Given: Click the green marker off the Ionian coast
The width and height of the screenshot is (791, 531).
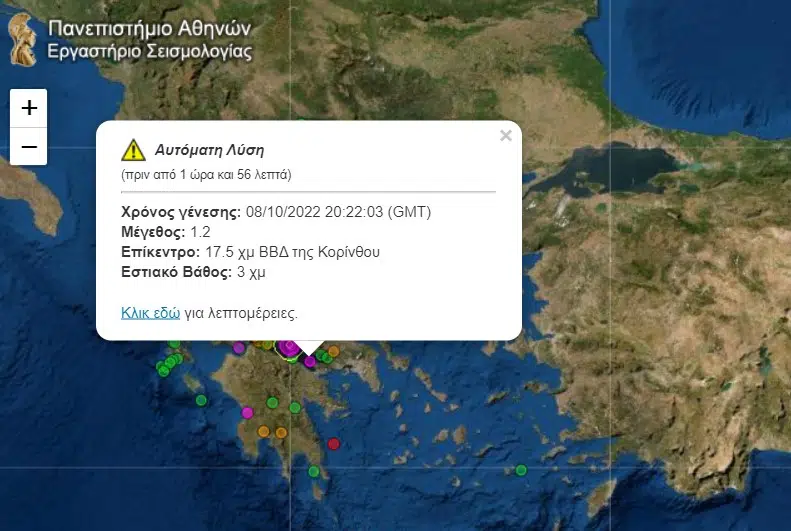Looking at the screenshot, I should pos(201,400).
